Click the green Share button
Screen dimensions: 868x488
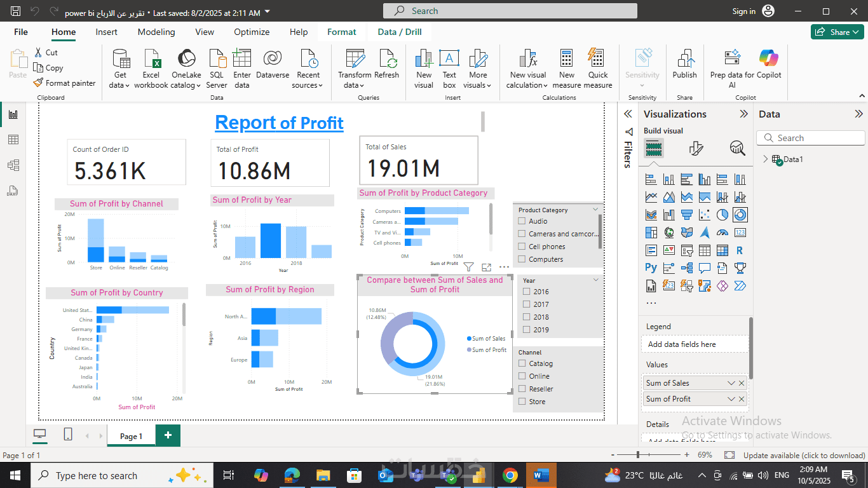coord(837,32)
